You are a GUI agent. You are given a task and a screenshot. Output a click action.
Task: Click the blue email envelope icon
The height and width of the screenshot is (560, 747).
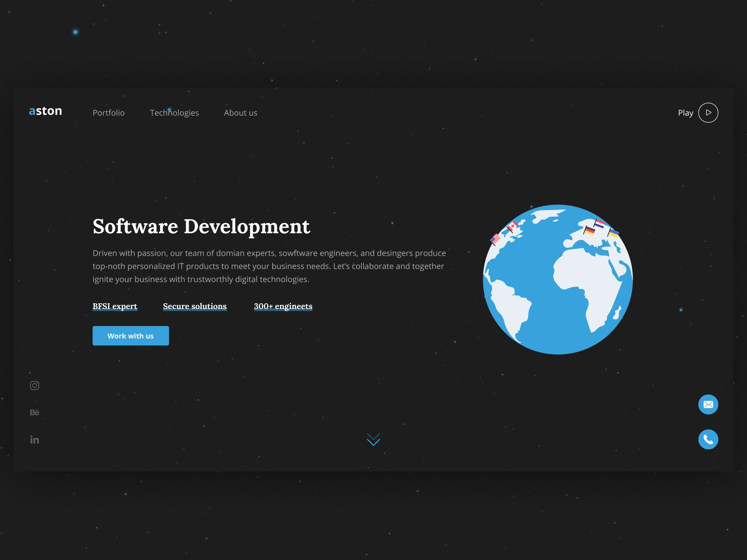pos(708,404)
